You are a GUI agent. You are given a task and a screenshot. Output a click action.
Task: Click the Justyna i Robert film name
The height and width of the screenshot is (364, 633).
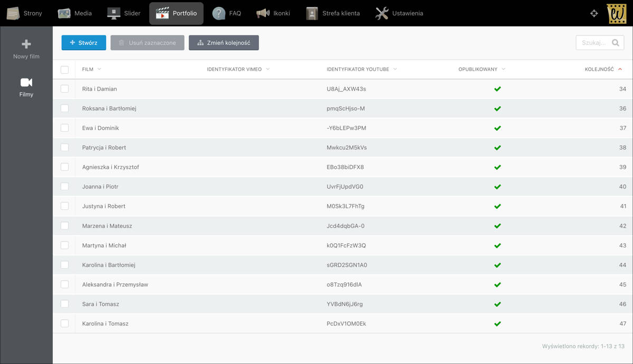tap(104, 206)
